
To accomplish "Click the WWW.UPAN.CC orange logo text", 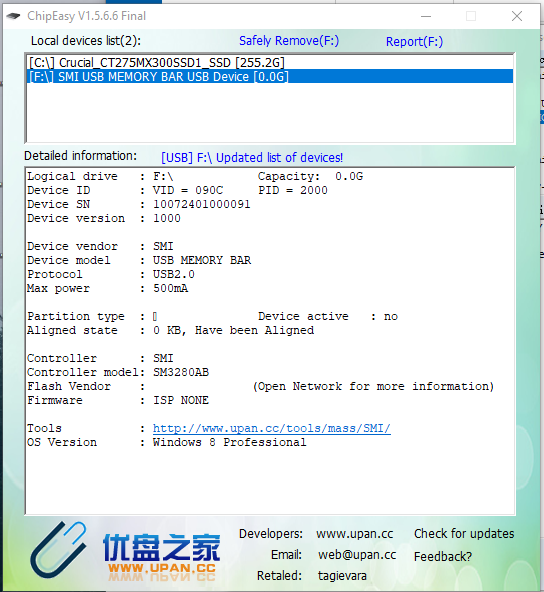I will click(x=162, y=568).
